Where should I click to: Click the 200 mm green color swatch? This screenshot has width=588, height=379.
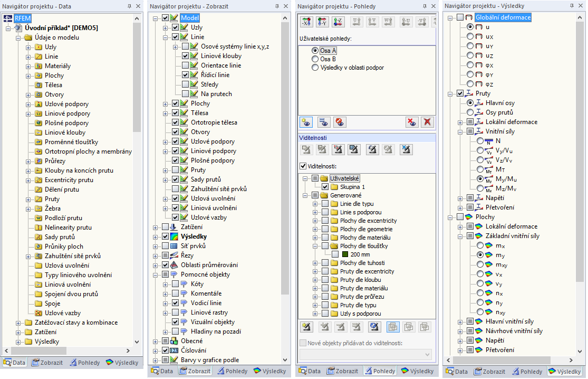click(345, 254)
